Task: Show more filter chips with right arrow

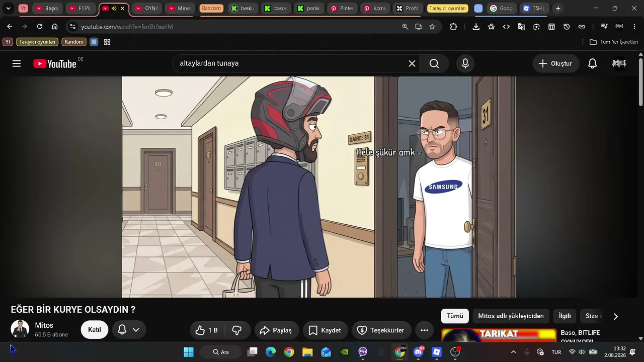Action: (615, 316)
